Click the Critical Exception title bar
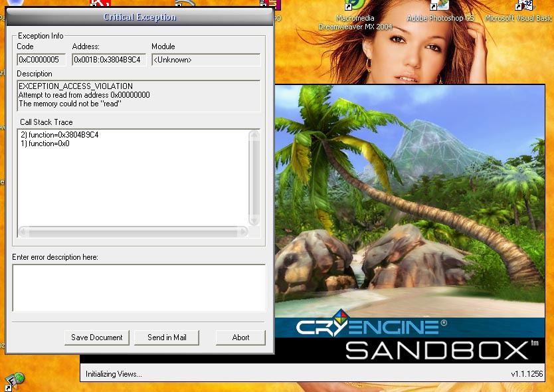 click(x=140, y=17)
